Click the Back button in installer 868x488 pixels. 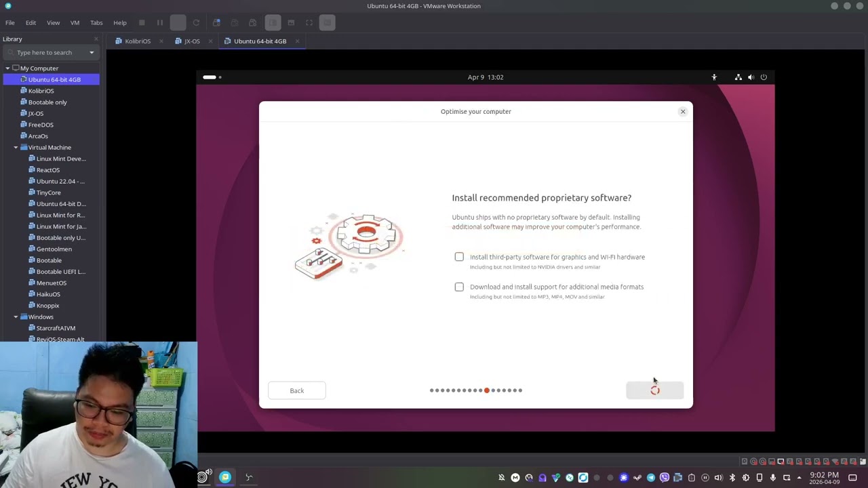297,390
